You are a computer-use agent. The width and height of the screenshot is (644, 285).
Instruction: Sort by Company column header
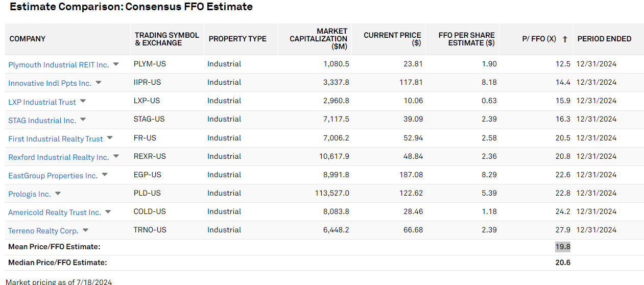click(x=28, y=39)
